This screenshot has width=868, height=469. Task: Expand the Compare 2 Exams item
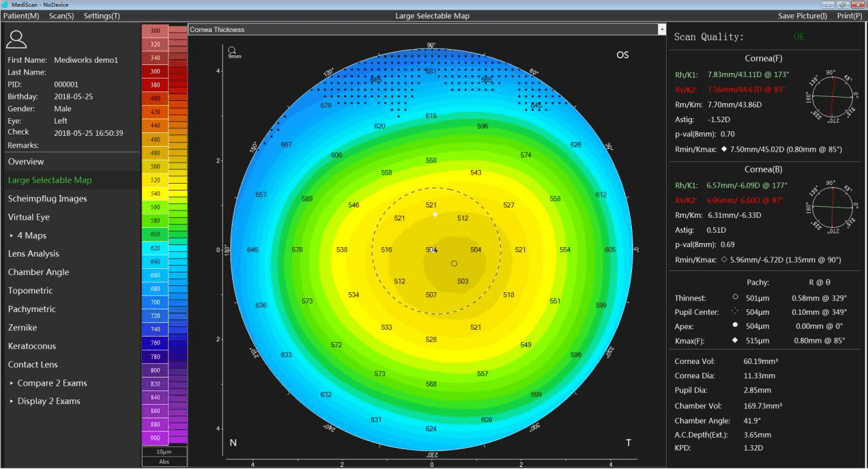(12, 383)
